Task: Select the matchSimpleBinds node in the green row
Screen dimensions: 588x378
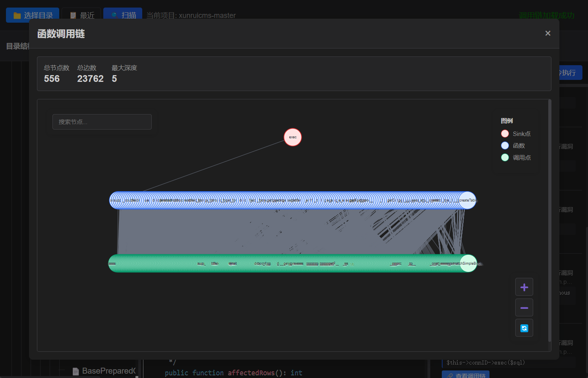Action: (469, 263)
